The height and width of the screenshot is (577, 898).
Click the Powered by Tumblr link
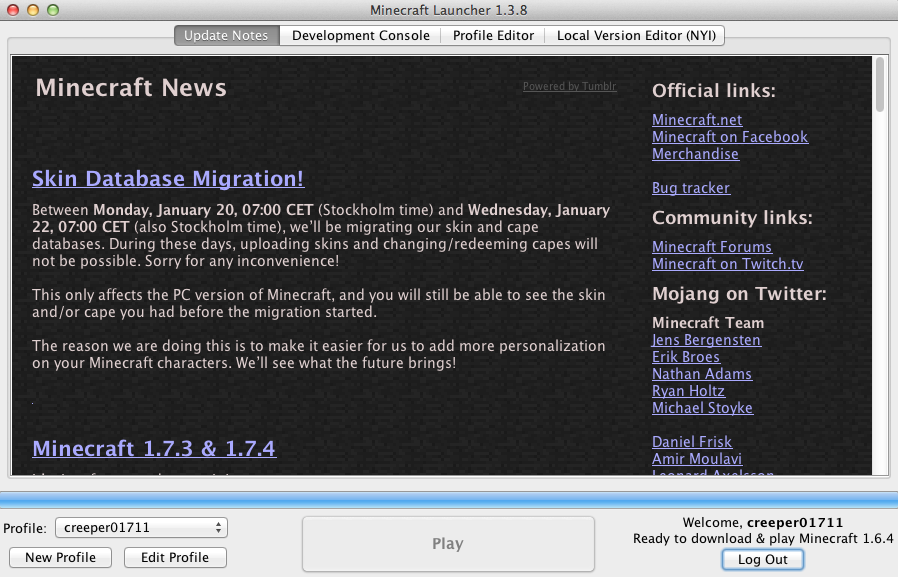point(569,87)
